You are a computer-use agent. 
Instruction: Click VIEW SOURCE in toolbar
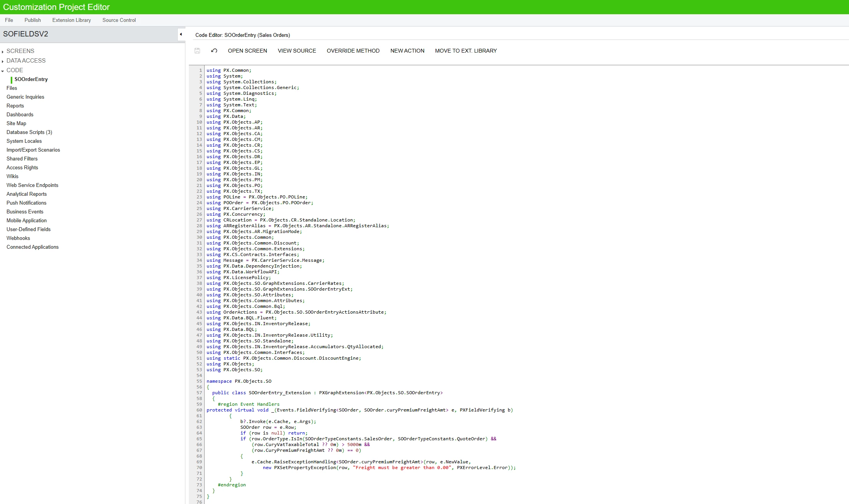(297, 51)
